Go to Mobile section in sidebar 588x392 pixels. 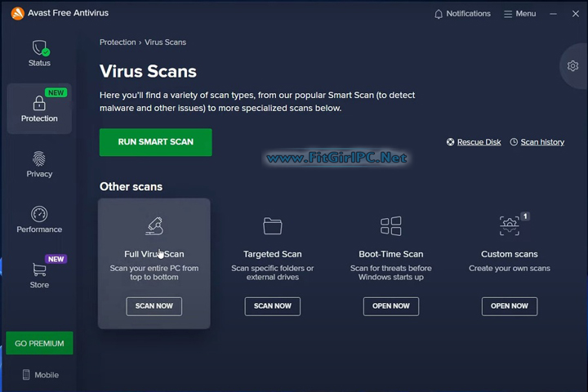(x=39, y=375)
